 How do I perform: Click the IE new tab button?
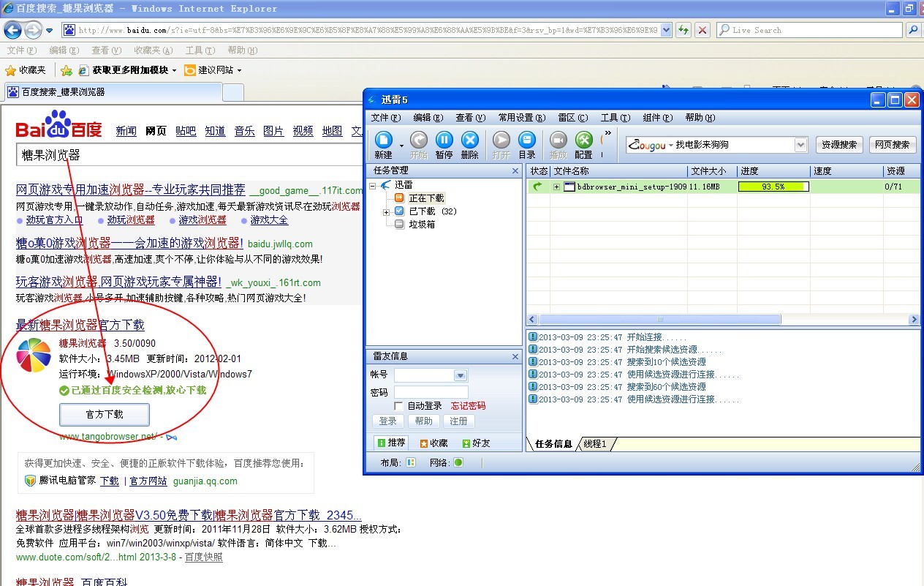(232, 92)
